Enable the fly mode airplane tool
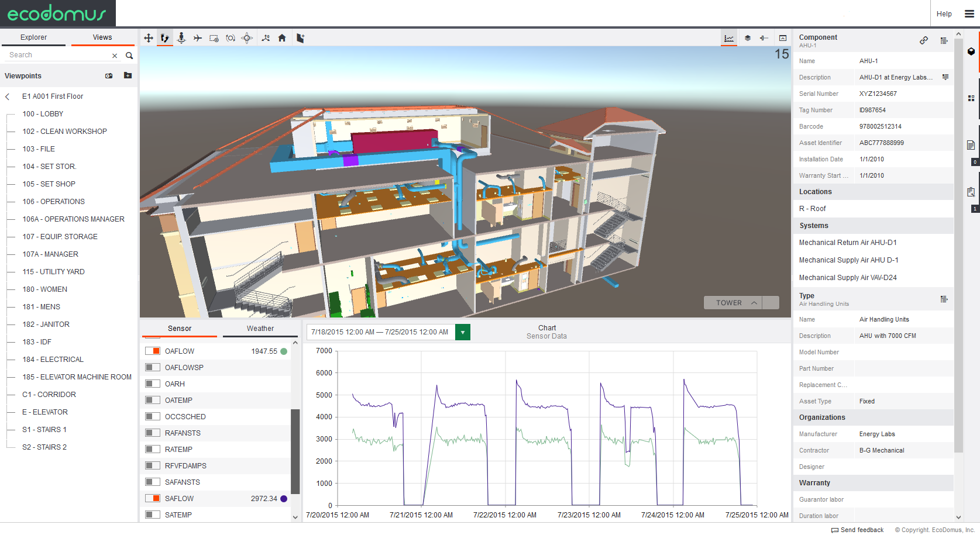 198,38
